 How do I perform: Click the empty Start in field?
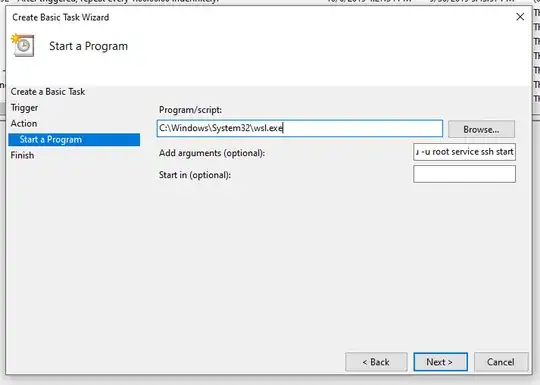pyautogui.click(x=464, y=174)
